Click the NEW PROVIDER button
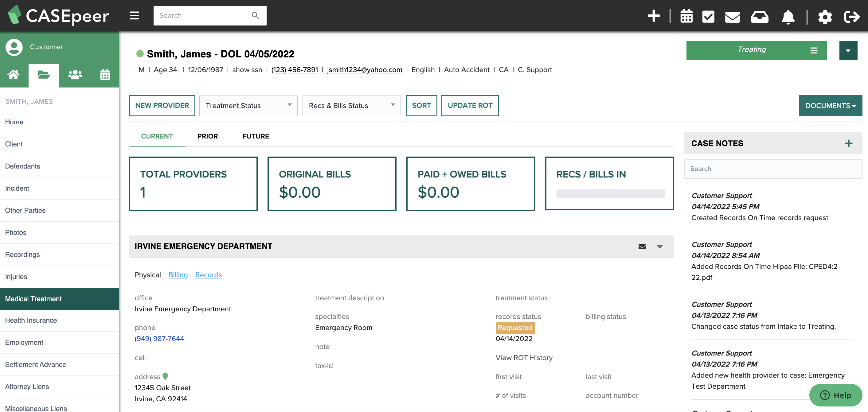This screenshot has height=412, width=868. point(162,106)
